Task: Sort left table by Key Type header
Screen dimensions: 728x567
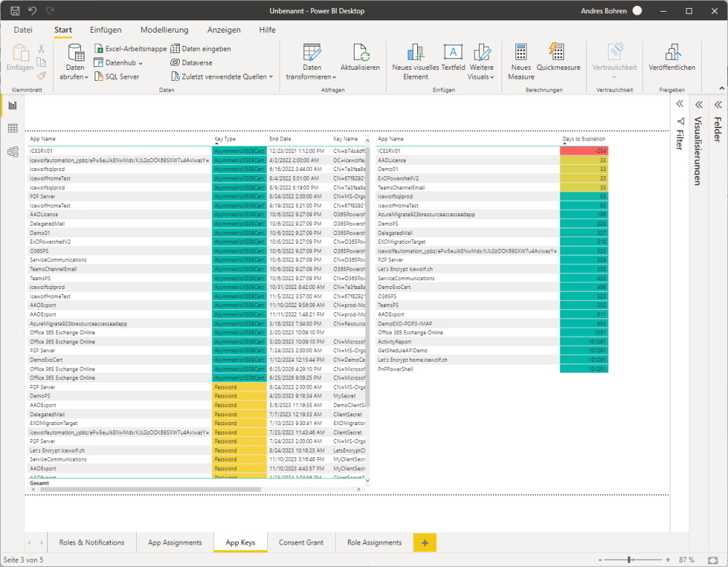Action: coord(225,139)
